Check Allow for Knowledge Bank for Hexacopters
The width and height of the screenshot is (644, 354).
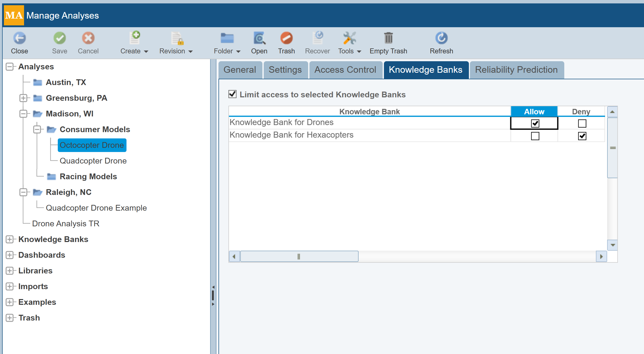click(x=535, y=136)
